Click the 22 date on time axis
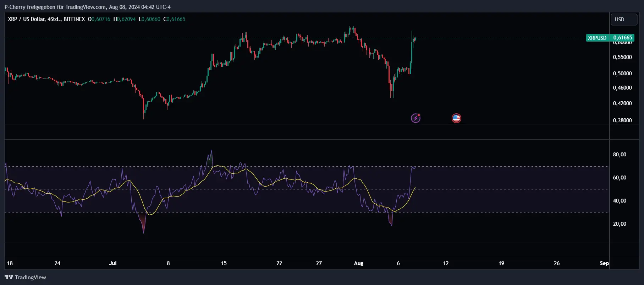 279,263
